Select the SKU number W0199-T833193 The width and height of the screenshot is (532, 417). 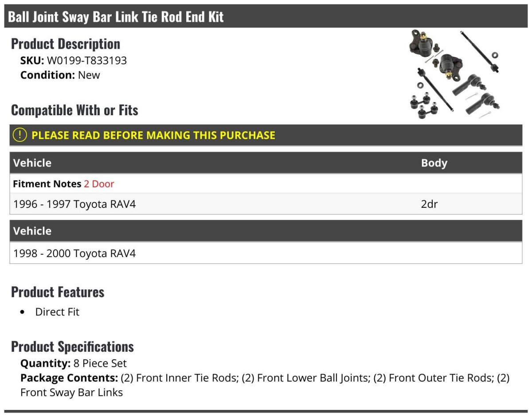coord(87,60)
